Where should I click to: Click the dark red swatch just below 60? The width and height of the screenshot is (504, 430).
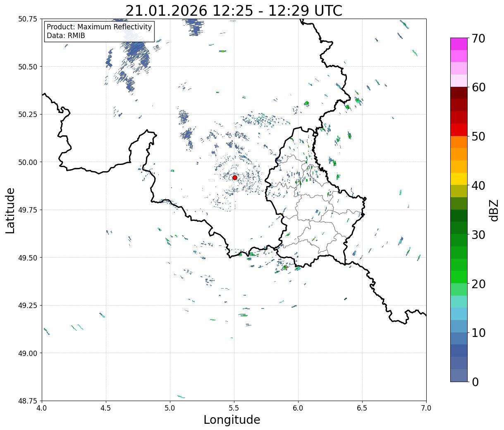point(459,93)
